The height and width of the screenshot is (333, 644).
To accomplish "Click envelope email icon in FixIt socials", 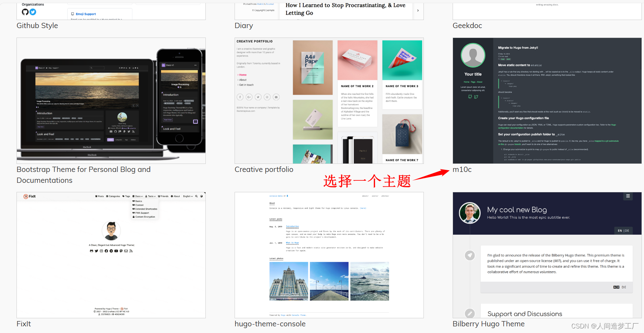I will click(126, 251).
